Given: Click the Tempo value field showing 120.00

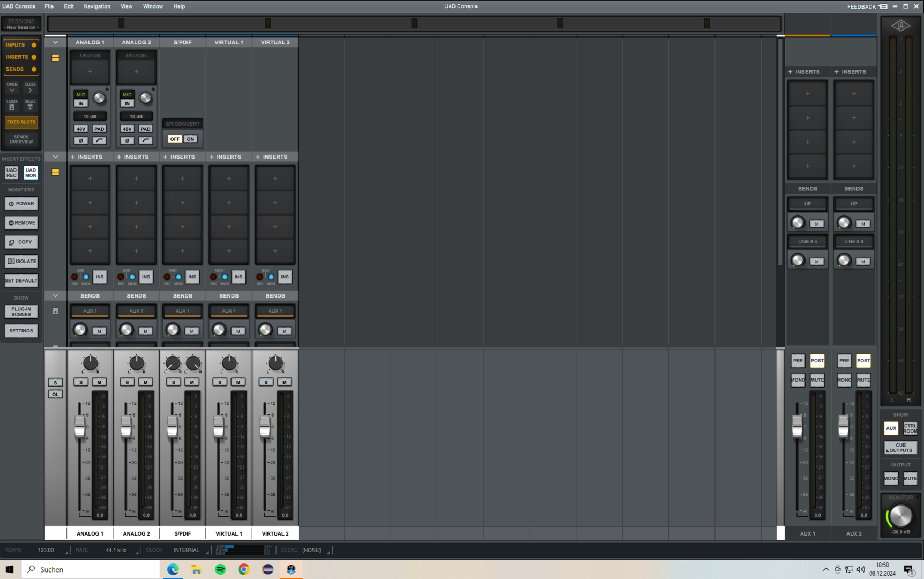Looking at the screenshot, I should (x=46, y=550).
